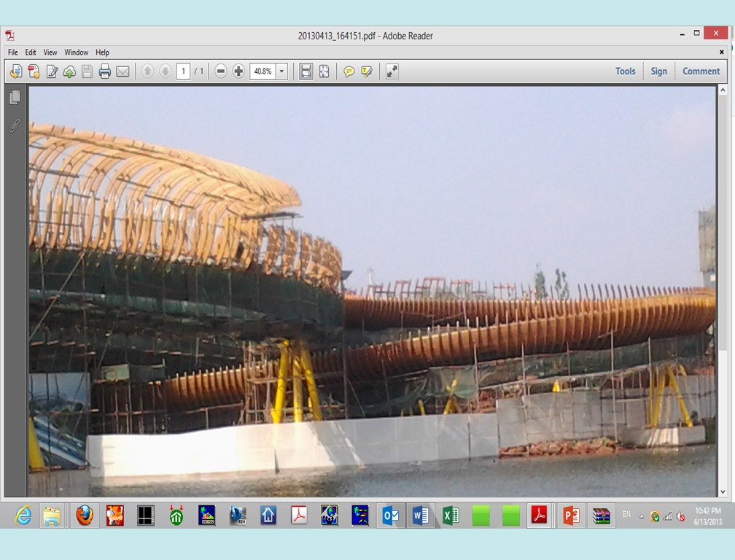Open the View menu
The height and width of the screenshot is (560, 735).
pyautogui.click(x=50, y=52)
